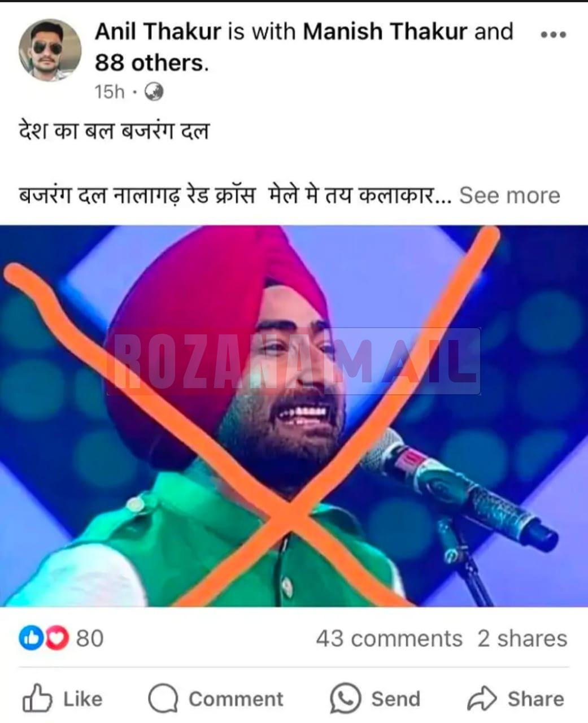Viewport: 588px width, 723px height.
Task: View the 43 comments
Action: (x=389, y=638)
